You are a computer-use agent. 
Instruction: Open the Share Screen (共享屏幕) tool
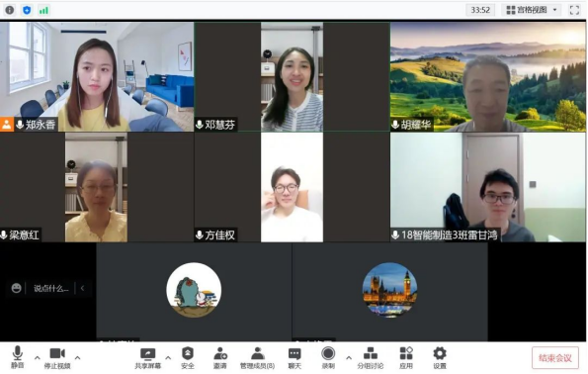click(148, 358)
